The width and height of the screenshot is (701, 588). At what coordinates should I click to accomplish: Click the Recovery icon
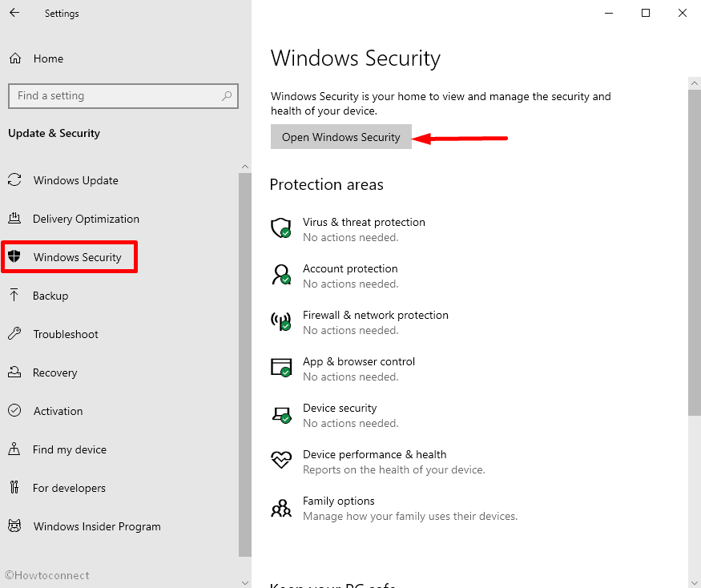pyautogui.click(x=14, y=372)
